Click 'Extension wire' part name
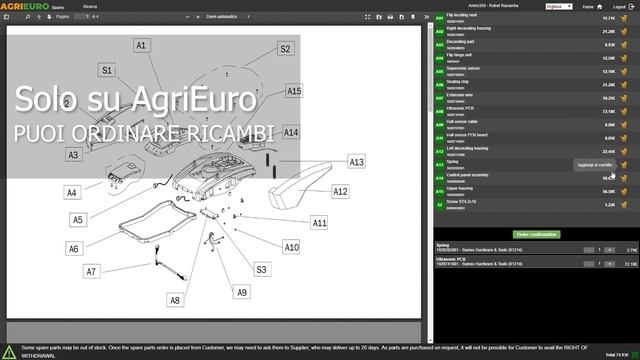This screenshot has width=640, height=360. click(459, 95)
